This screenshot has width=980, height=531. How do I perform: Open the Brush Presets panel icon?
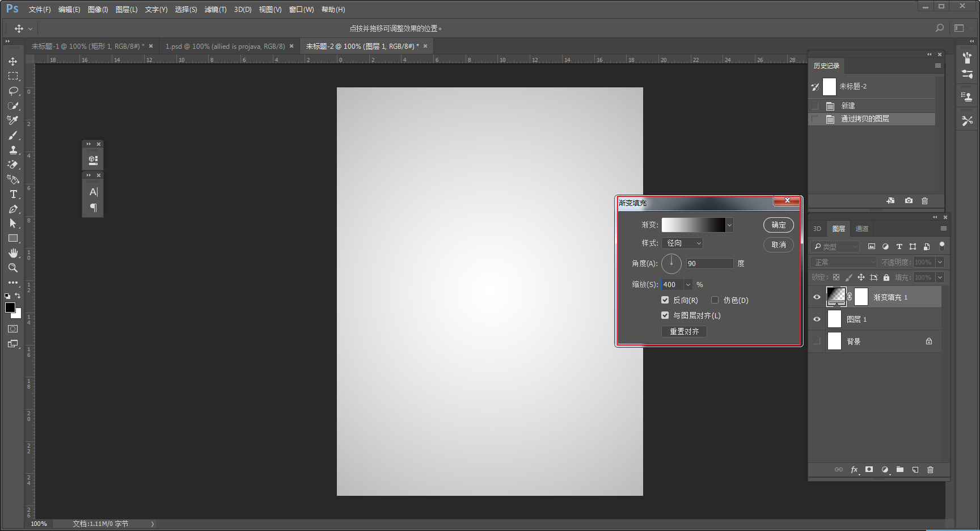point(967,74)
